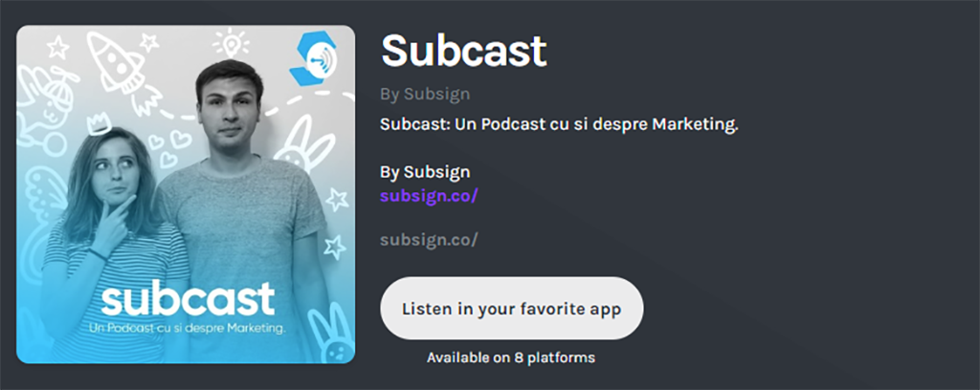Screen dimensions: 980x390
Task: Click the podcast description about Marketing
Action: [559, 124]
